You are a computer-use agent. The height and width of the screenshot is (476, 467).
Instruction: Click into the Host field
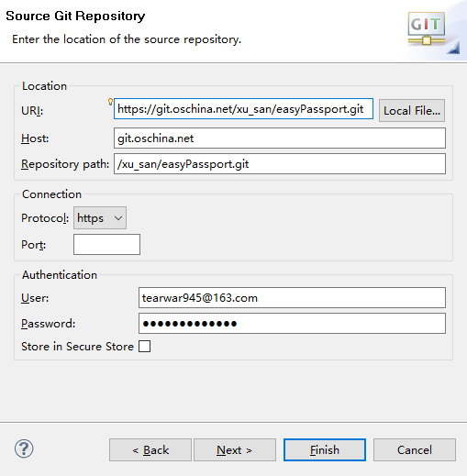pyautogui.click(x=280, y=138)
